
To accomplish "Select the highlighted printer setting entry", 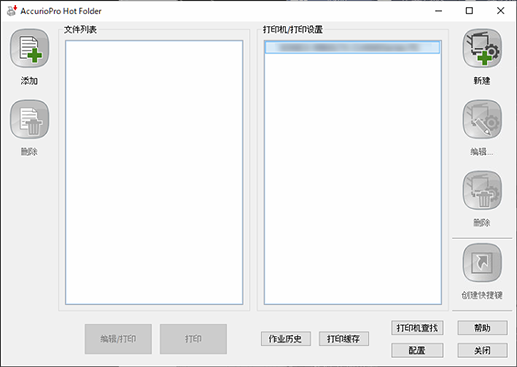I will point(353,47).
